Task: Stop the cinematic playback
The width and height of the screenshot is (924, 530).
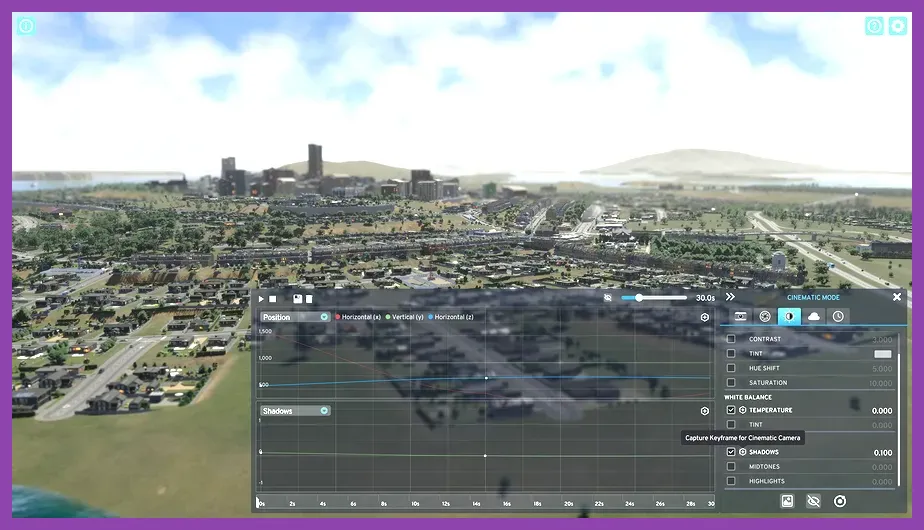Action: (x=272, y=299)
